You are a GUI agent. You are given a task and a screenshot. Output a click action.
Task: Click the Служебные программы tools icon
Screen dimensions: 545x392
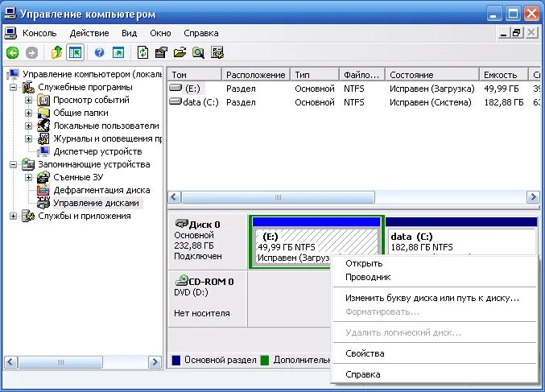28,87
